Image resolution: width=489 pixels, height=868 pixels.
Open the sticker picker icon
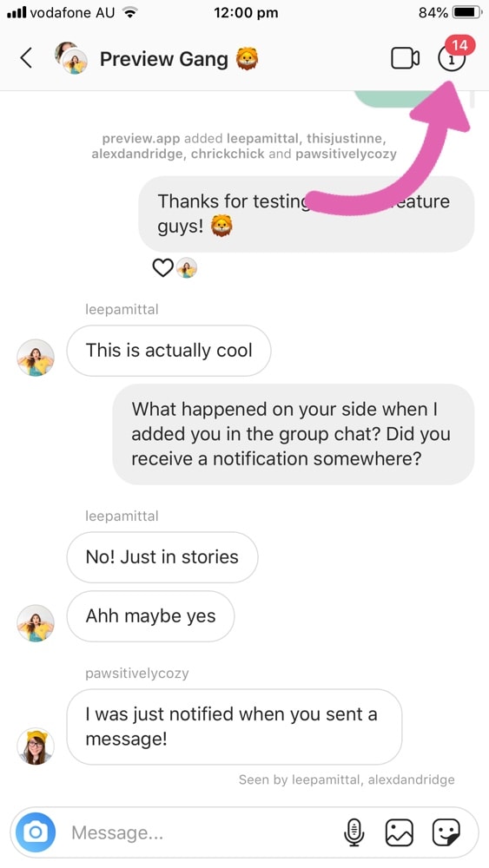click(x=446, y=832)
